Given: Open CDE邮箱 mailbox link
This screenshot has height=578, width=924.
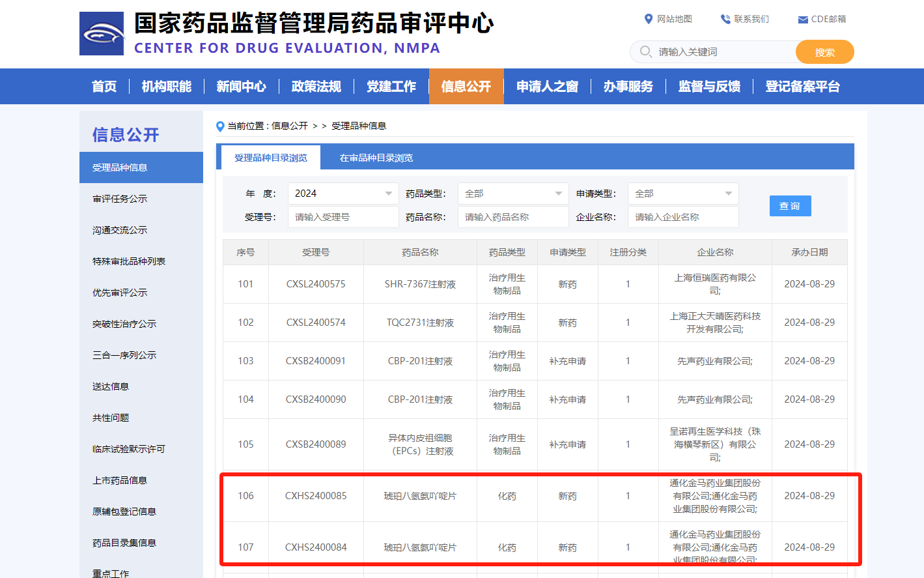Looking at the screenshot, I should [x=828, y=19].
